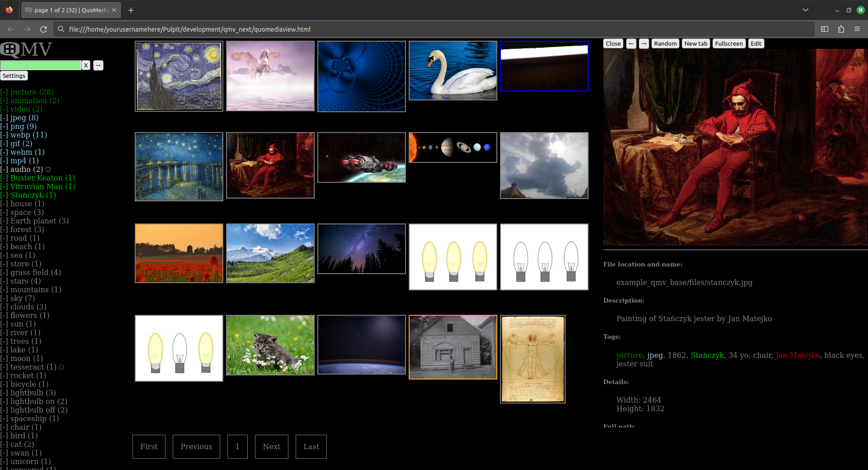Click the circle marker next to audio tag
The image size is (868, 470).
48,170
